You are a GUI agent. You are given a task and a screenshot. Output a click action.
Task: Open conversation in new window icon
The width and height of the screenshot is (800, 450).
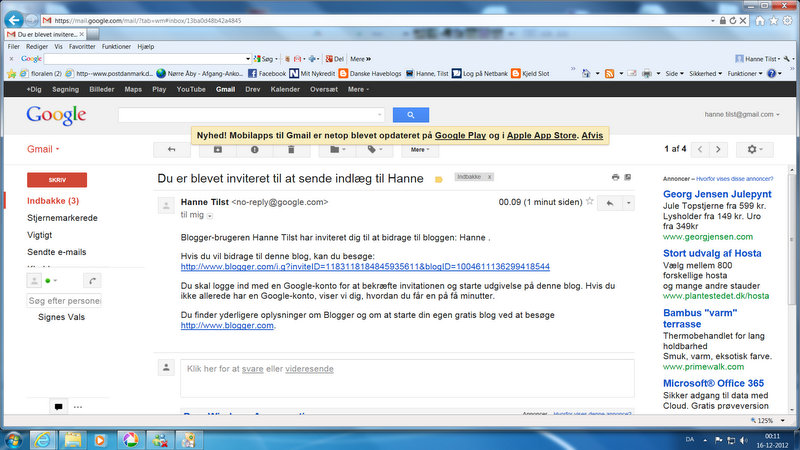pos(628,177)
